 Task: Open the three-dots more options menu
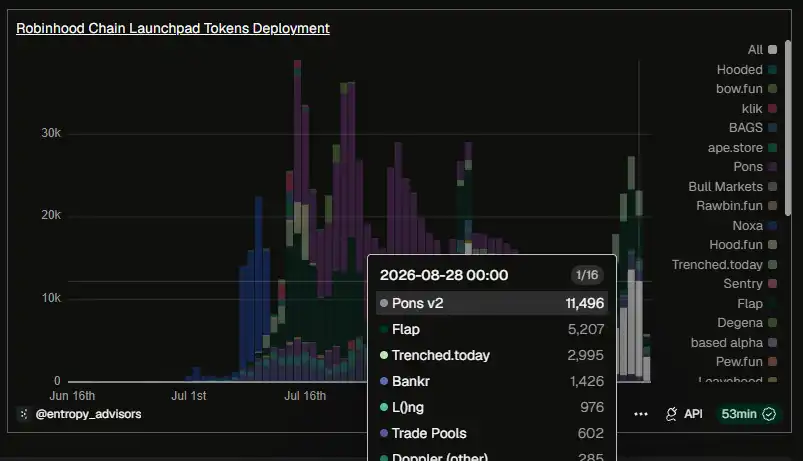pyautogui.click(x=641, y=414)
